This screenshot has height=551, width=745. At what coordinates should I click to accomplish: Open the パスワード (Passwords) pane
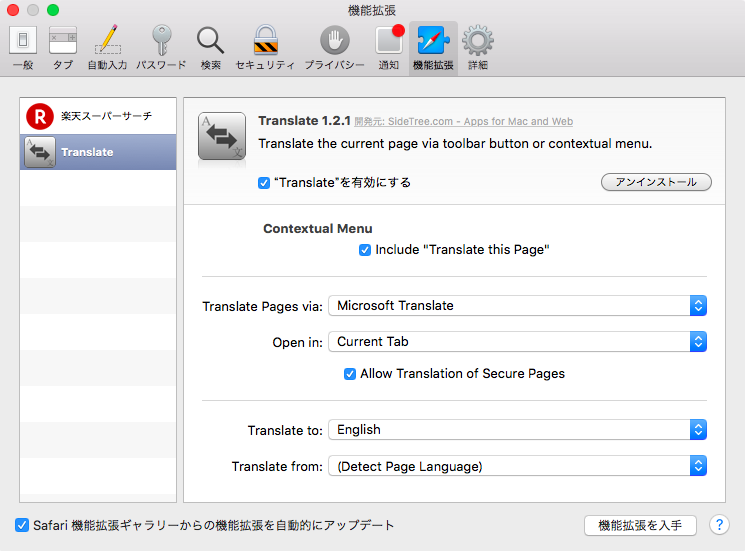161,48
